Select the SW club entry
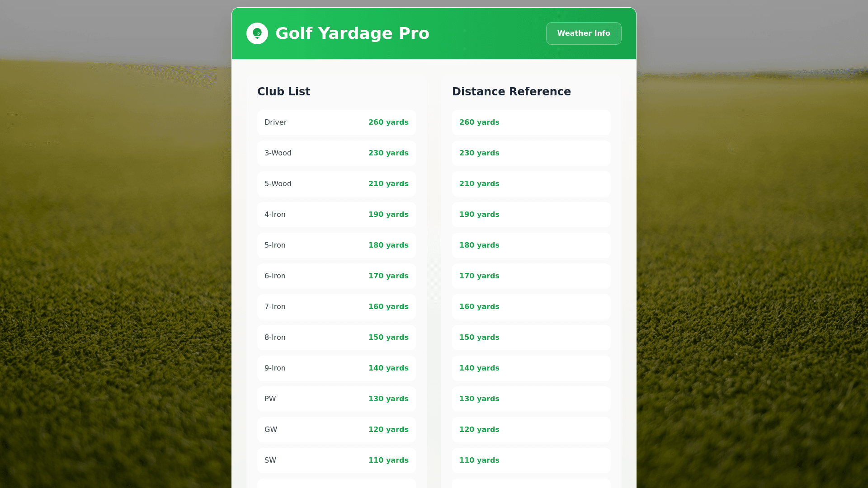Image resolution: width=868 pixels, height=488 pixels. [x=336, y=460]
